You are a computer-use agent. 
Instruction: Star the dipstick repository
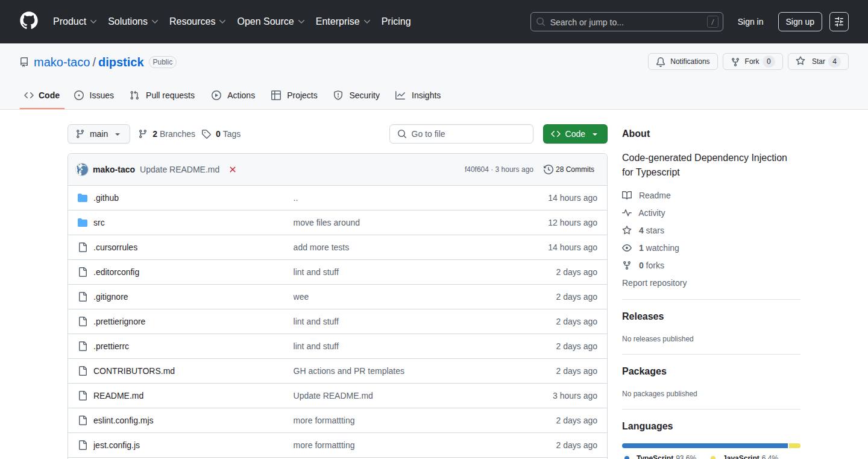click(818, 62)
